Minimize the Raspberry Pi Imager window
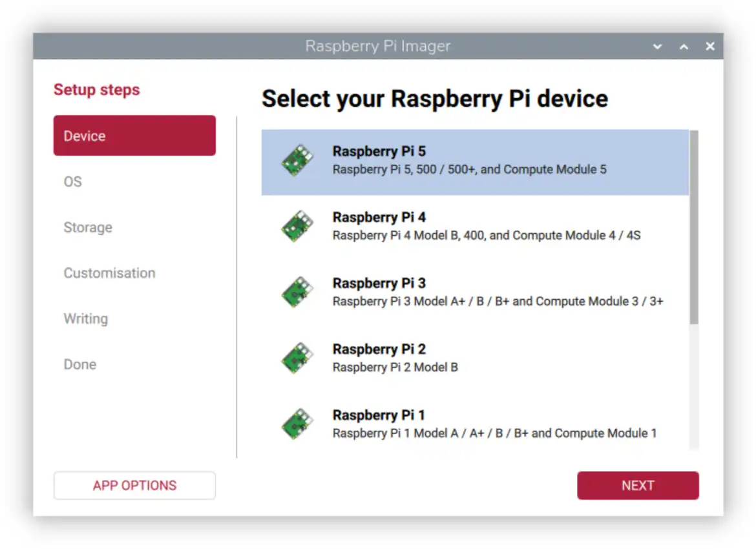Image resolution: width=756 pixels, height=549 pixels. tap(658, 47)
